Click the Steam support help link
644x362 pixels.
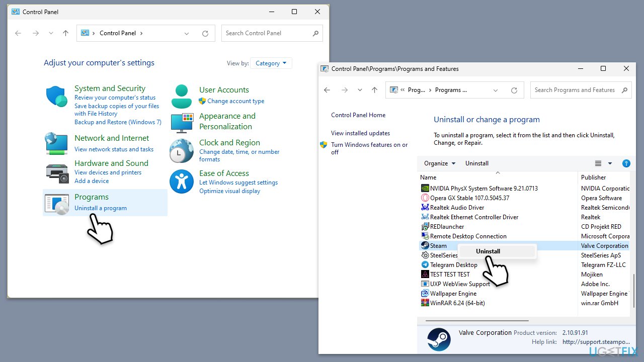click(x=596, y=342)
